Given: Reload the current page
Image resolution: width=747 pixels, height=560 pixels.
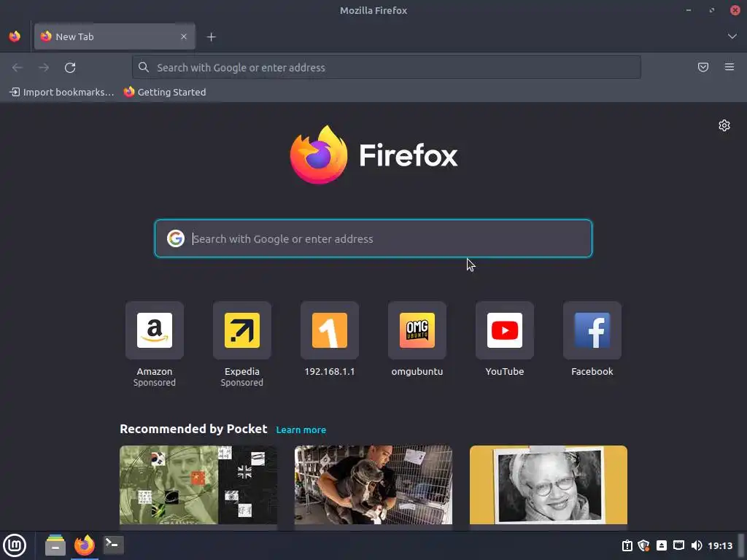Looking at the screenshot, I should [x=70, y=68].
